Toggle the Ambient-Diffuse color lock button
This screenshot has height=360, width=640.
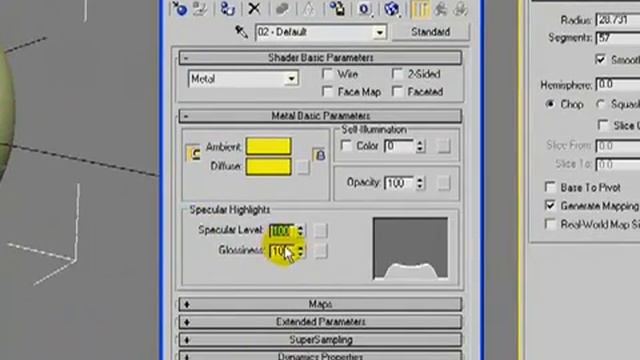[192, 153]
